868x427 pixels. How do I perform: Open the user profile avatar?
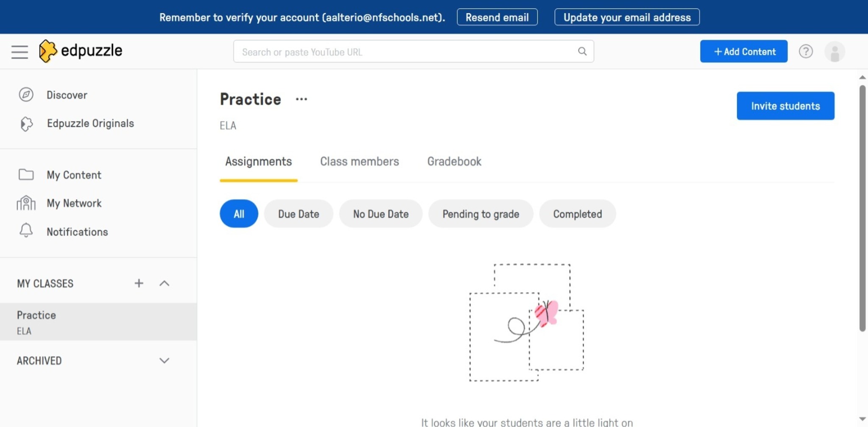pyautogui.click(x=835, y=52)
